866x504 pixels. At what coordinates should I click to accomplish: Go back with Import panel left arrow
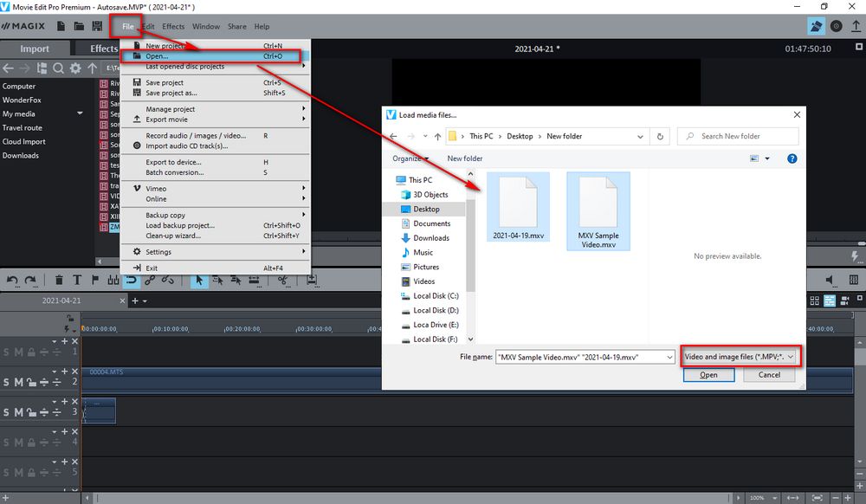coord(9,68)
